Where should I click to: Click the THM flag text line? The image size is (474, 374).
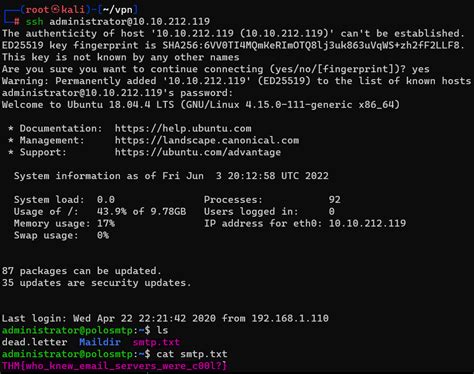coord(114,366)
